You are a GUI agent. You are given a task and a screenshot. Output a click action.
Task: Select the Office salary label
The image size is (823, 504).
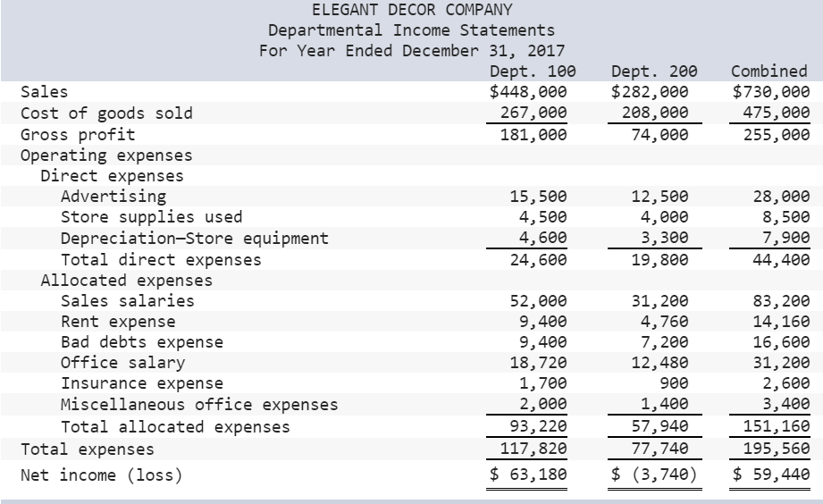[122, 363]
